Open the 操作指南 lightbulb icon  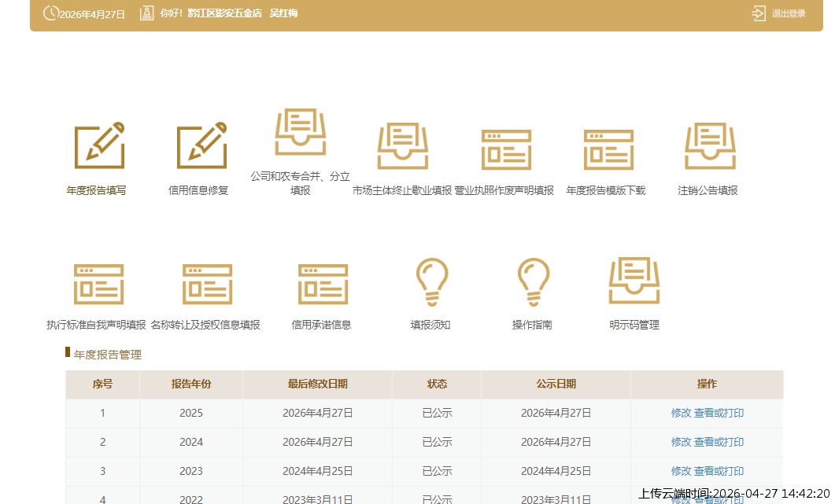533,281
